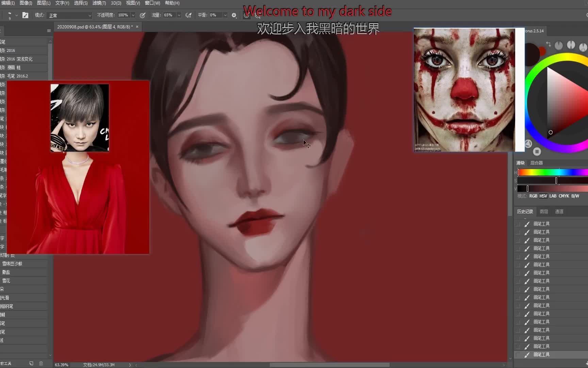Switch to the 混合器 tab
The image size is (588, 368).
pos(536,163)
